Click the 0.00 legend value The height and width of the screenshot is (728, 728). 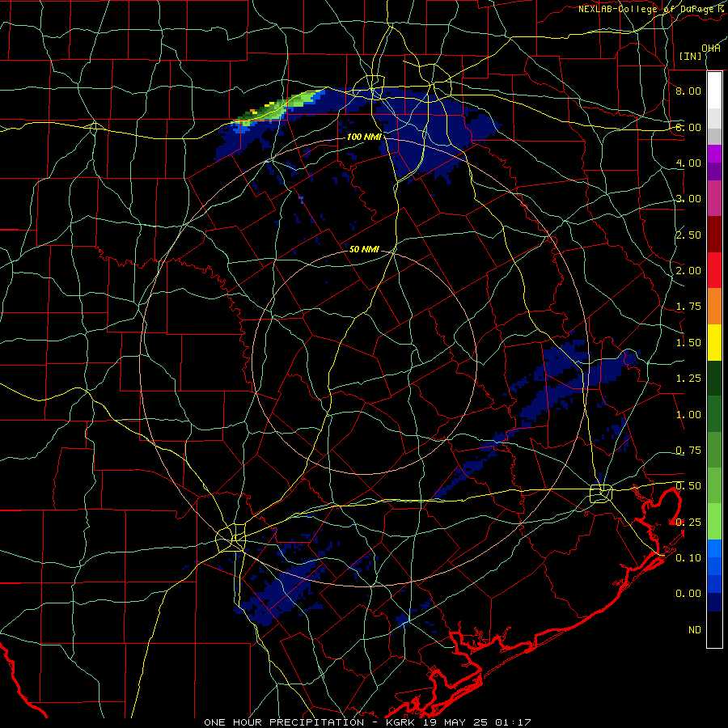688,594
